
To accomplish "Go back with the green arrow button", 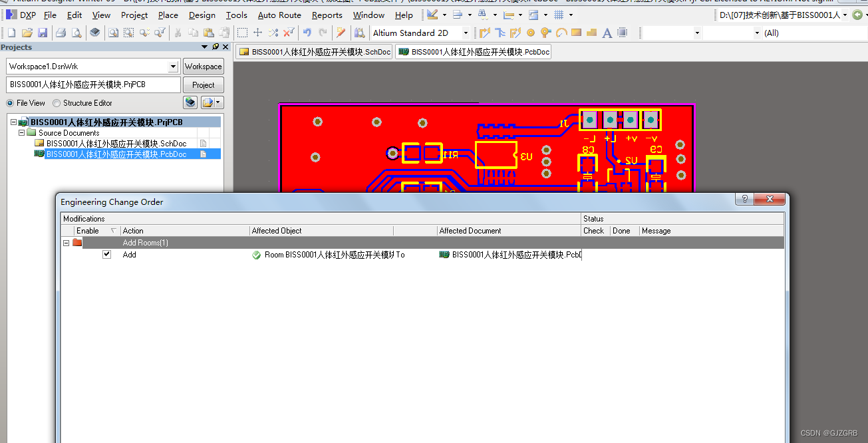I will 857,15.
